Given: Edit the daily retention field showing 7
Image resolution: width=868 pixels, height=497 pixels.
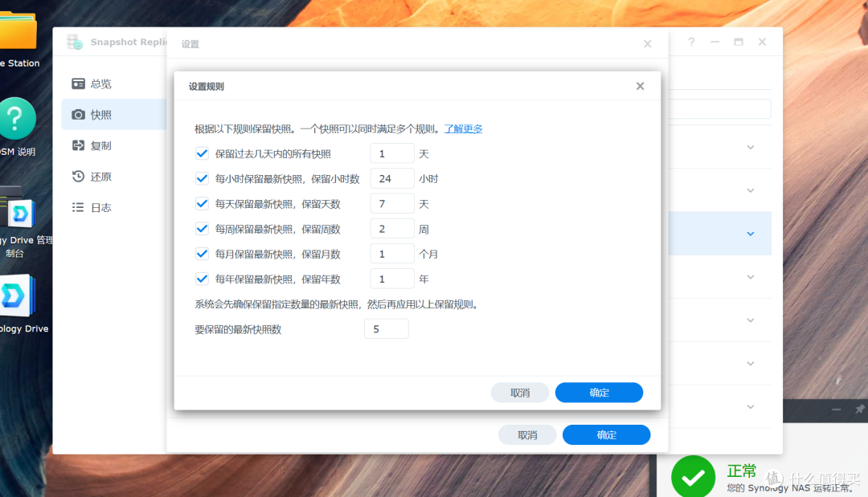Looking at the screenshot, I should point(392,204).
